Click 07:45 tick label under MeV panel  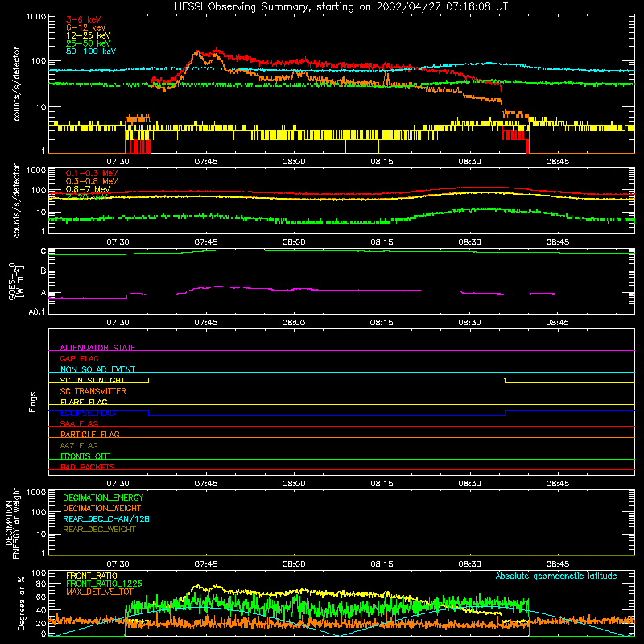tap(206, 242)
